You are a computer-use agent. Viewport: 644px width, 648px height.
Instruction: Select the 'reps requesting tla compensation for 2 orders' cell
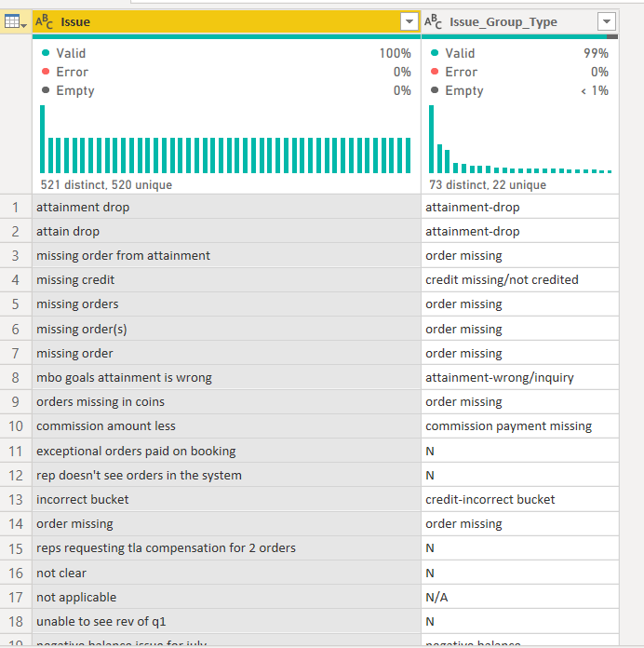226,548
